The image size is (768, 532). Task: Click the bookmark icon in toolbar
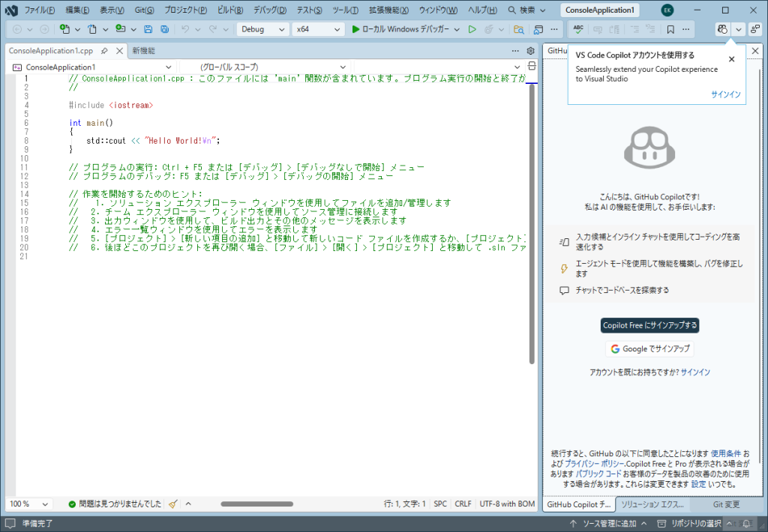click(x=670, y=29)
